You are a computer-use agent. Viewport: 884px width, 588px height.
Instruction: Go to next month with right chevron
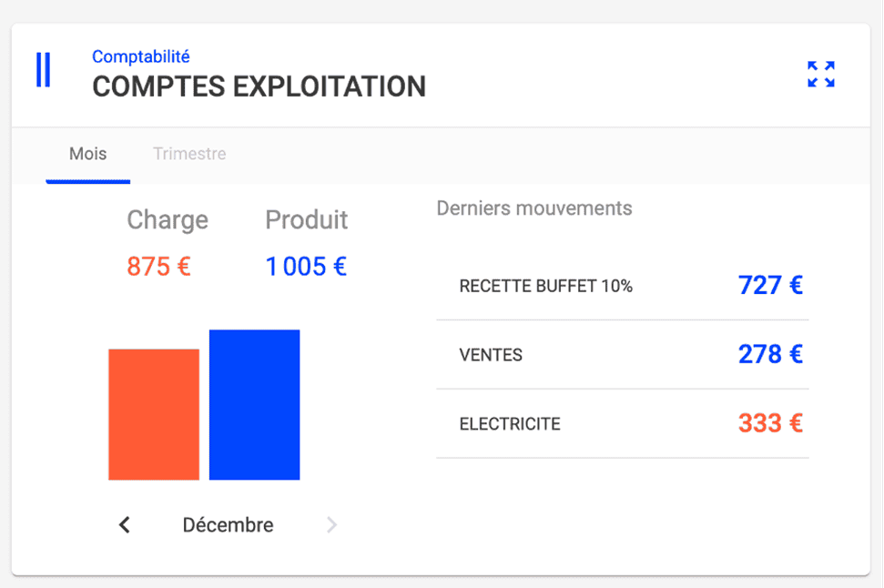click(331, 525)
